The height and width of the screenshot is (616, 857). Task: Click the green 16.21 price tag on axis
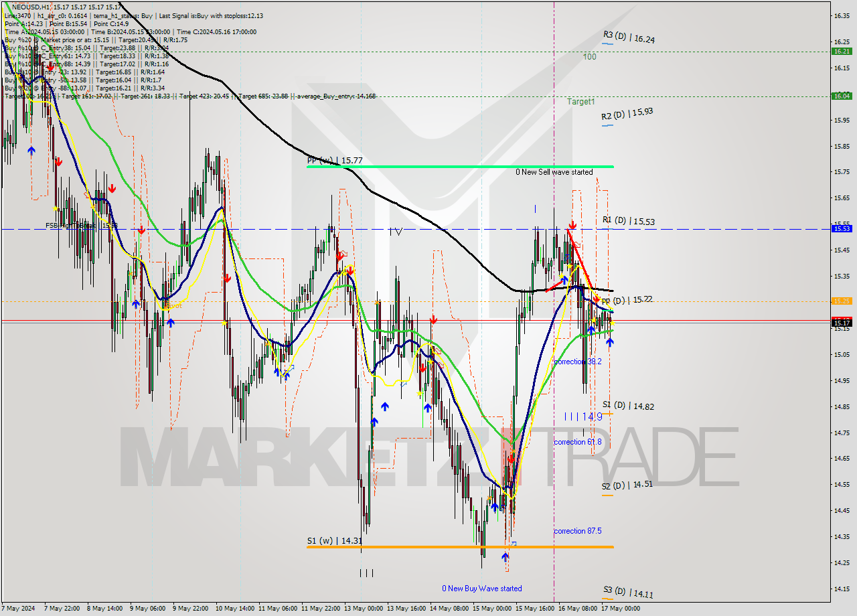point(842,51)
